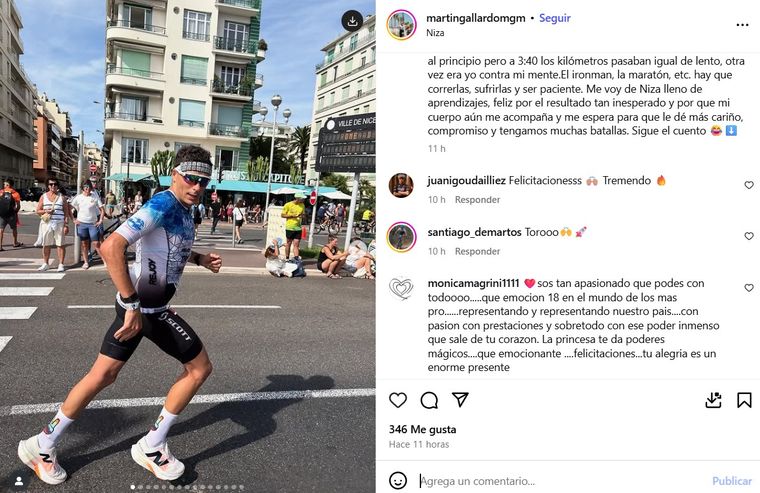The height and width of the screenshot is (493, 760).
Task: Like monicamagrini1111's comment
Action: pos(749,288)
